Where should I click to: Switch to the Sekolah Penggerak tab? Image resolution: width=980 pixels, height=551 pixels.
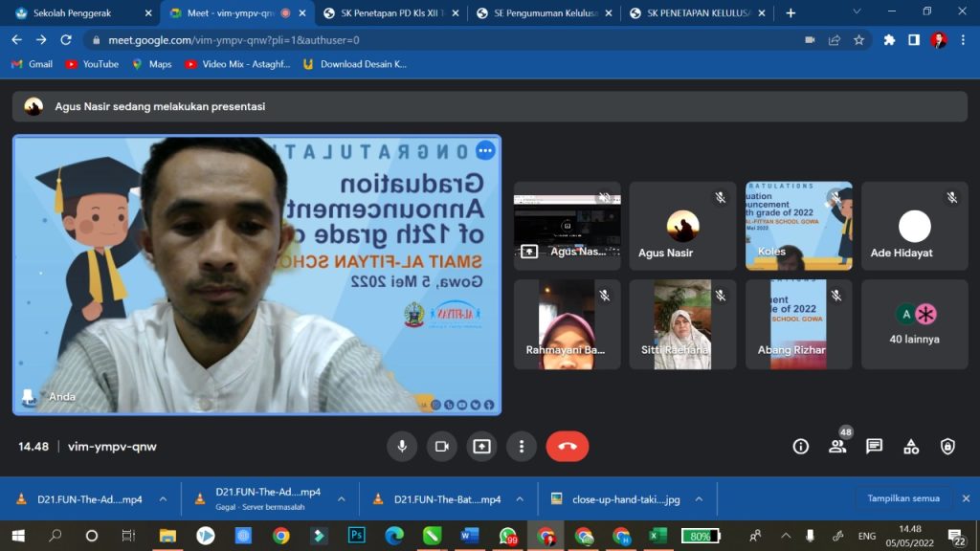[79, 13]
